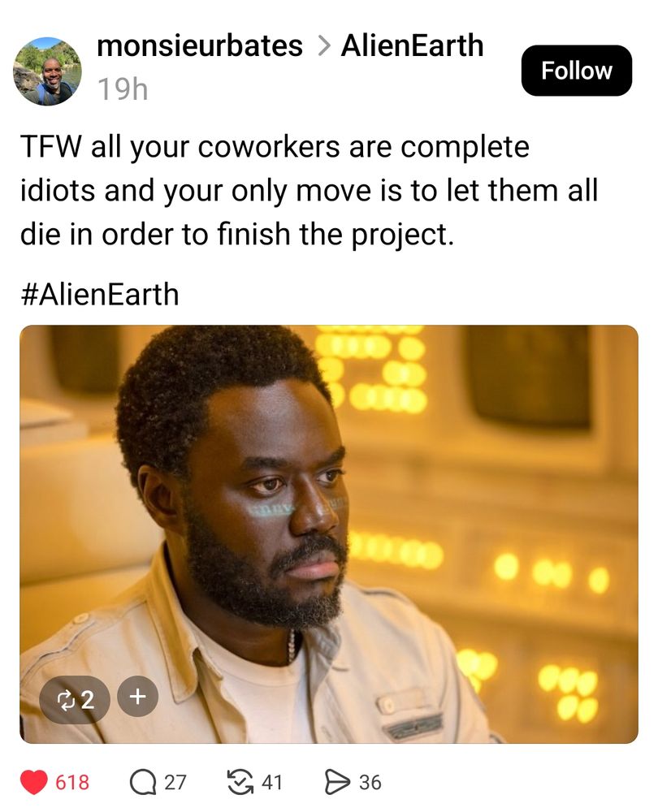Tap the 41 reposts count
658x812 pixels.
pos(271,782)
